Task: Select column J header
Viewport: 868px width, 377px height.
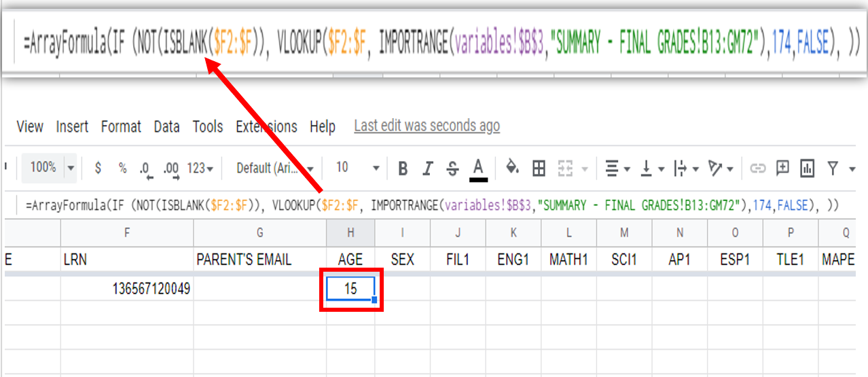Action: 458,233
